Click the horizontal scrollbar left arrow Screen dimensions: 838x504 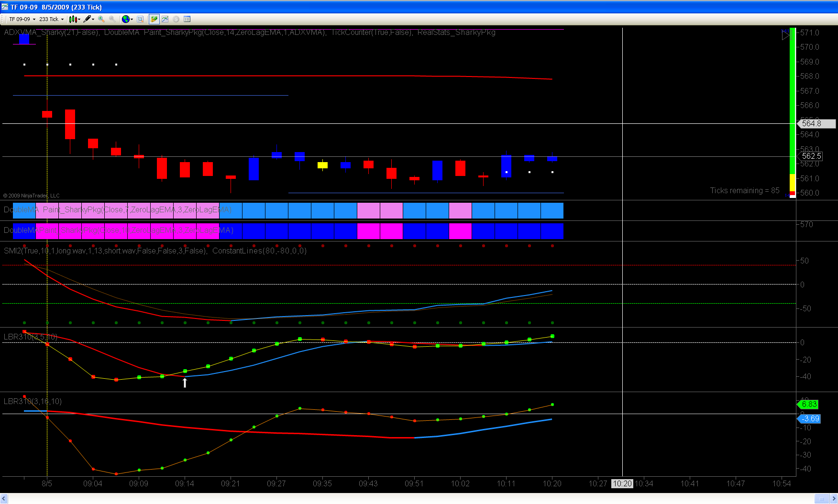point(4,499)
